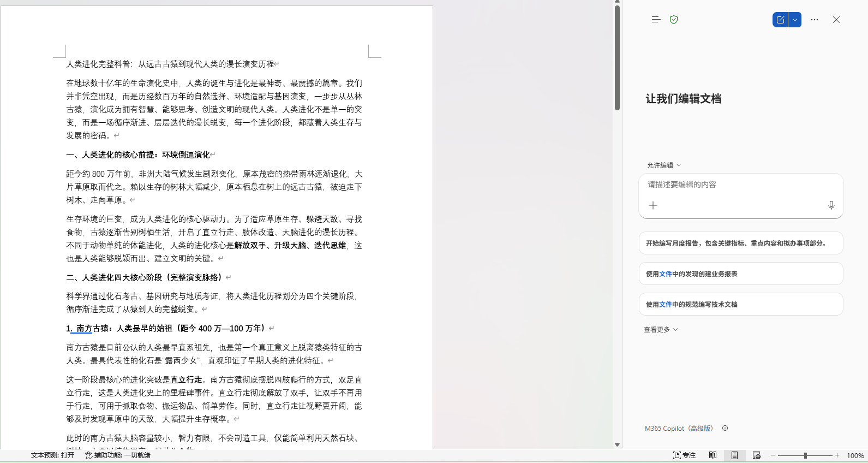Click the vertical scrollbar thumb

pyautogui.click(x=617, y=58)
